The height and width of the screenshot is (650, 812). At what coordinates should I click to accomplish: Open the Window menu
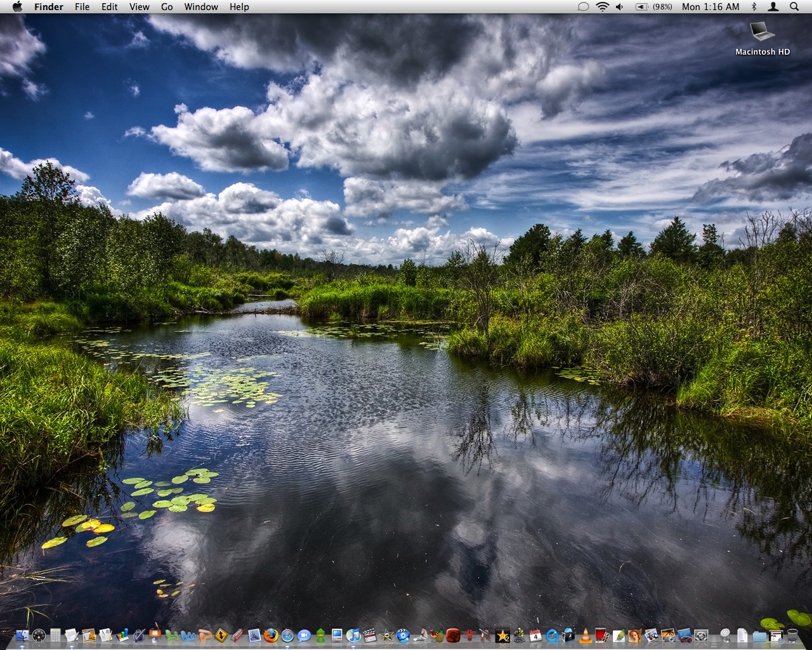tap(201, 7)
